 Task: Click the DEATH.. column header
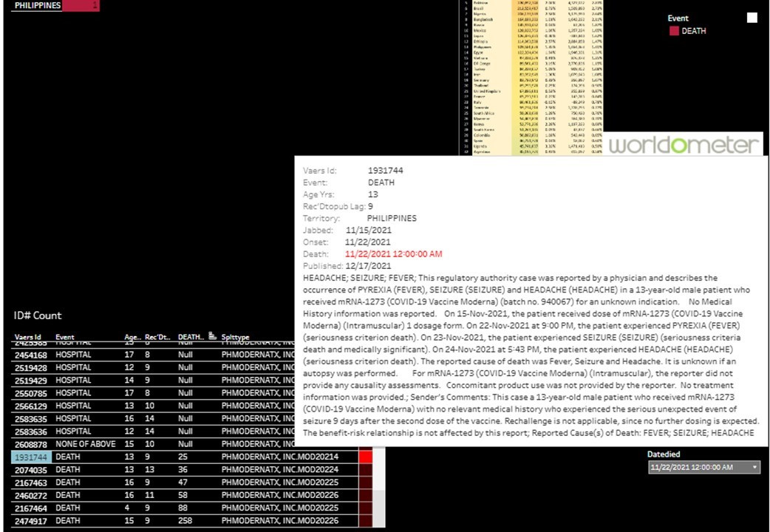(x=191, y=337)
